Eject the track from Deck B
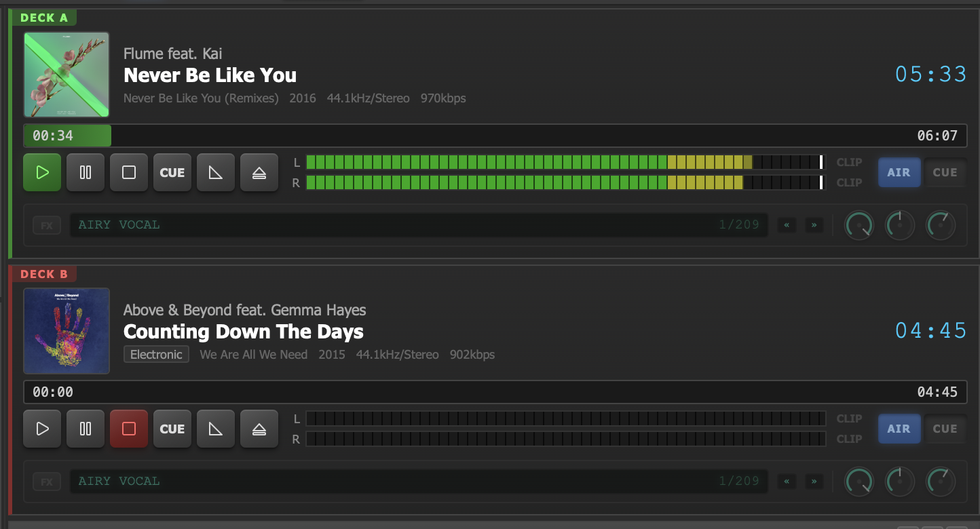This screenshot has height=529, width=980. [259, 429]
